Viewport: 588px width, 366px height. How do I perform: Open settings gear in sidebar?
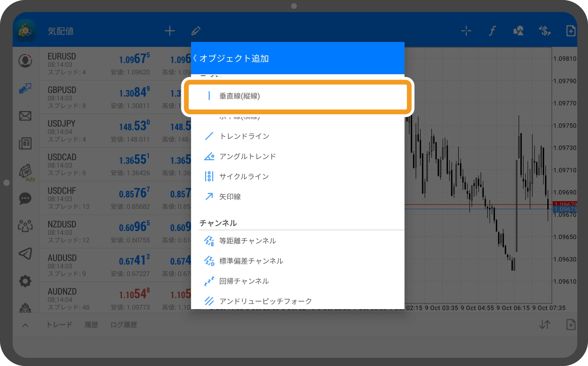[25, 281]
